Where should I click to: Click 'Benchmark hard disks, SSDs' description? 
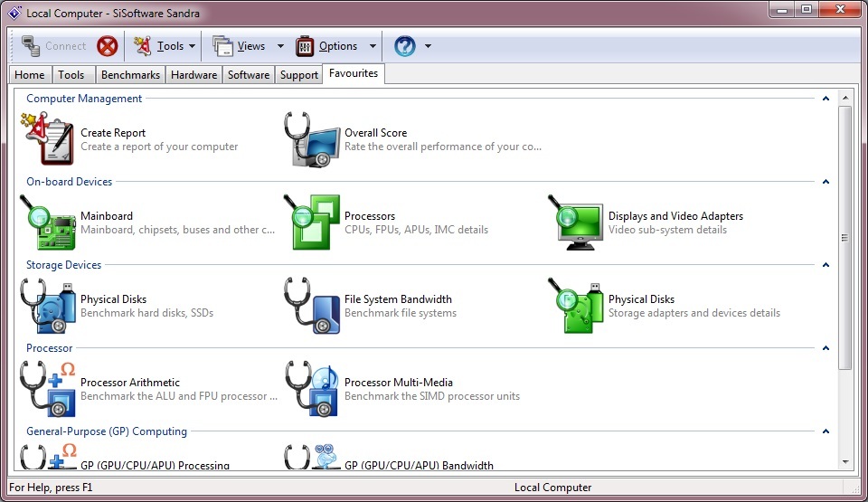tap(146, 313)
